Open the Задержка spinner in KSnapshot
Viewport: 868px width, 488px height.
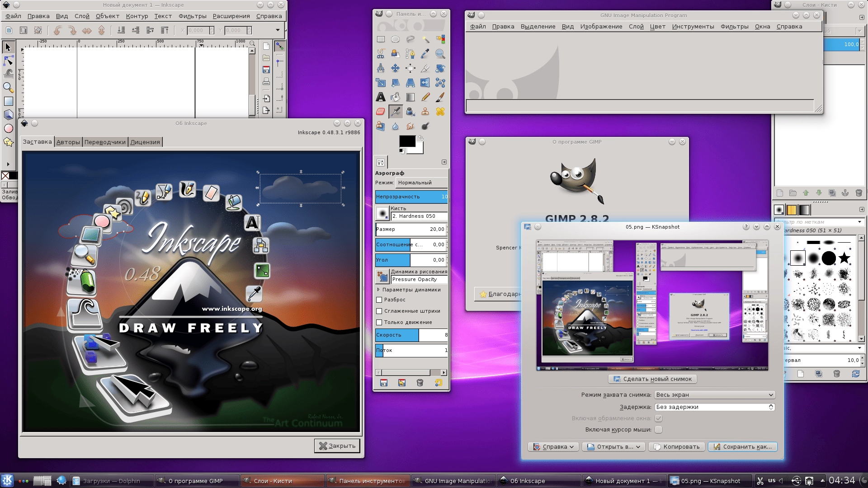click(x=715, y=407)
